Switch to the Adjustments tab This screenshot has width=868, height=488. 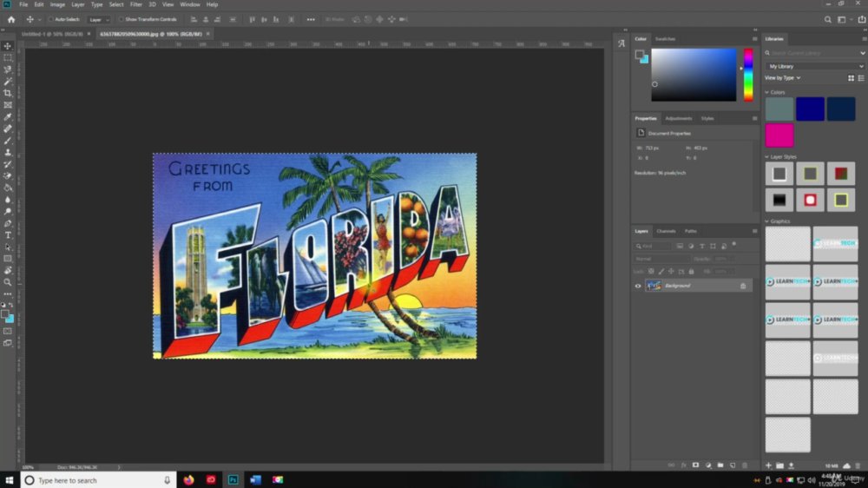(679, 119)
